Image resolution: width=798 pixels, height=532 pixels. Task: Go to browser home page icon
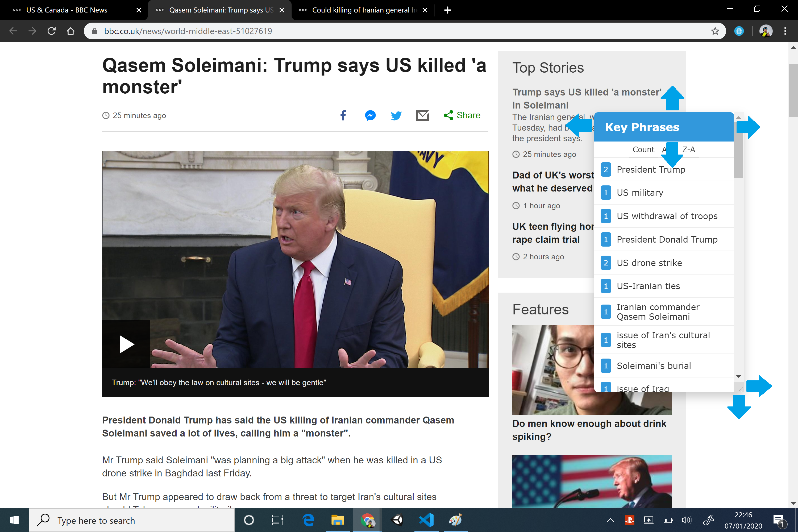coord(70,31)
